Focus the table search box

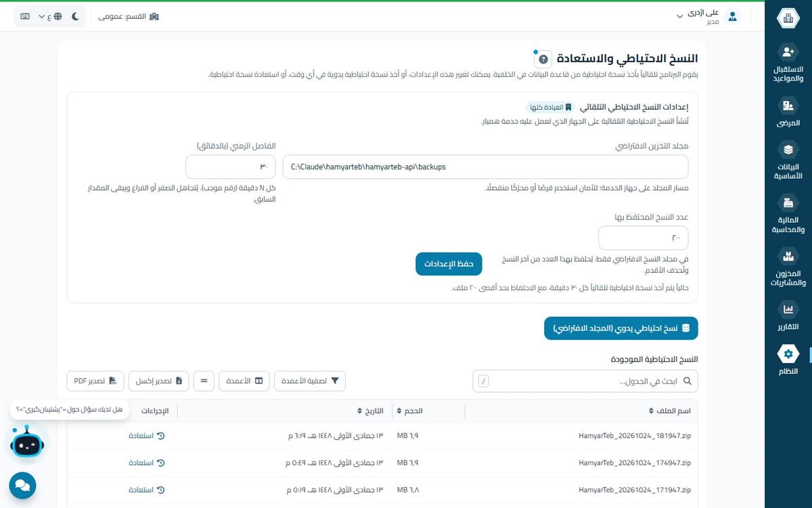click(585, 381)
